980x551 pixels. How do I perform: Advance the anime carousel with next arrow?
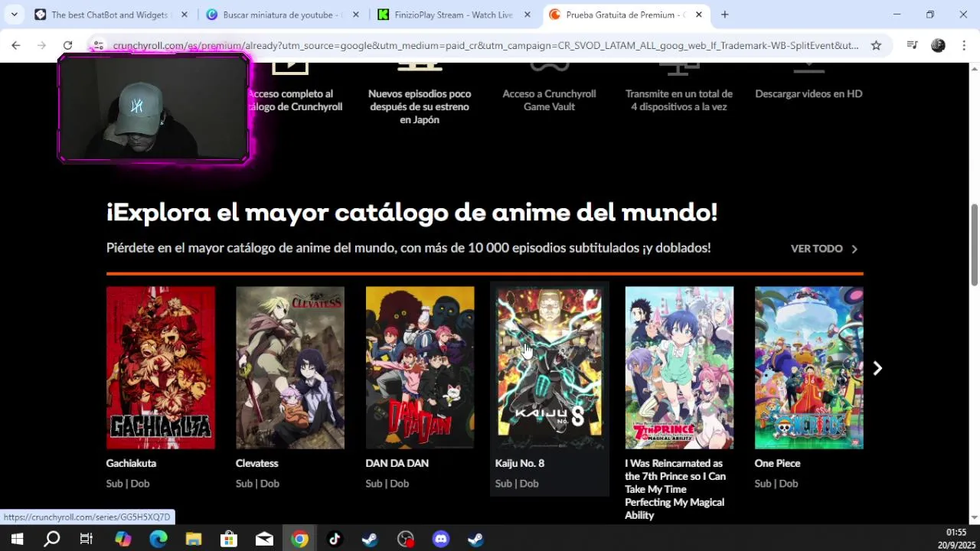(877, 368)
